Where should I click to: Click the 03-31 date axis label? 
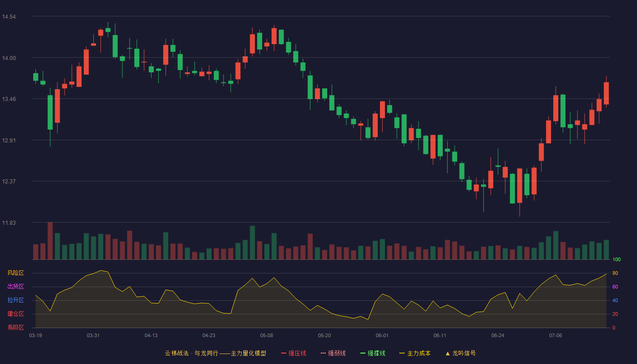point(93,335)
